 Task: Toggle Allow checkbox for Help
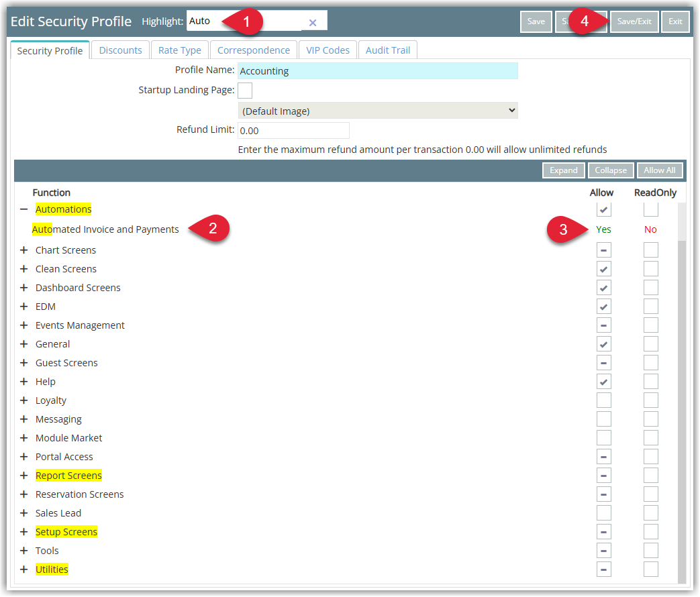[603, 382]
